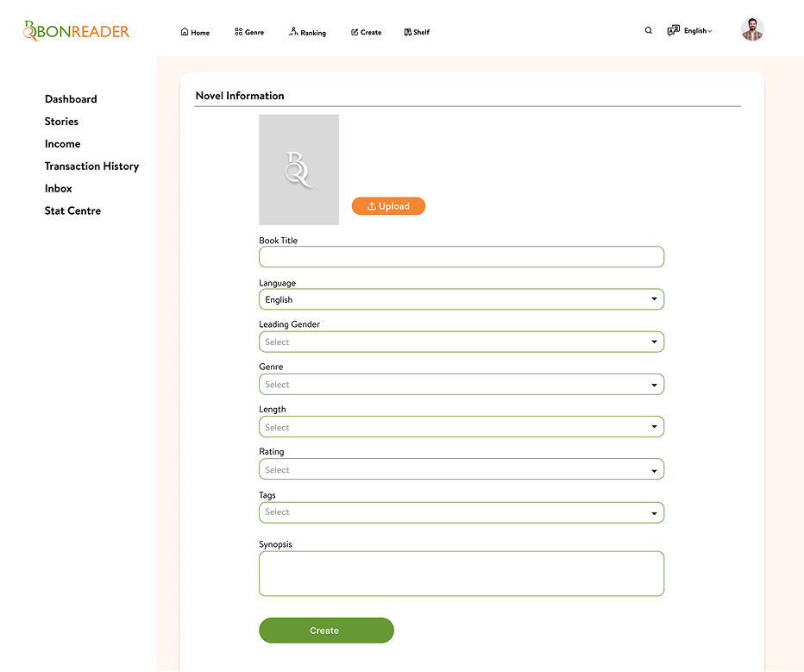Expand the Rating dropdown
The height and width of the screenshot is (672, 804).
(x=461, y=470)
